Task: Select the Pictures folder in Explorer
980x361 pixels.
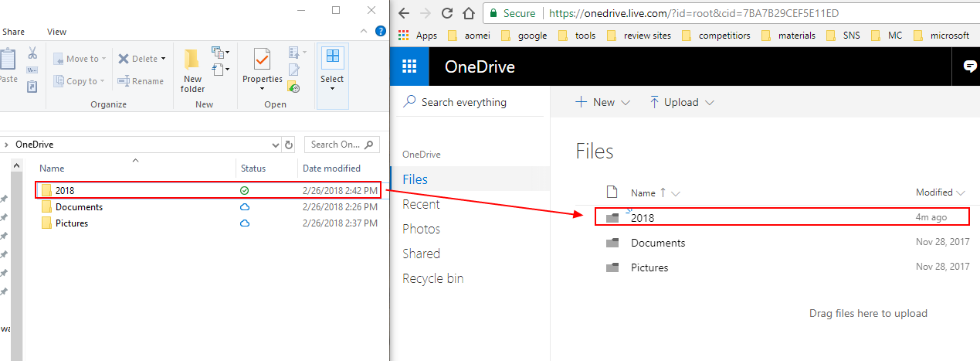Action: [x=71, y=223]
